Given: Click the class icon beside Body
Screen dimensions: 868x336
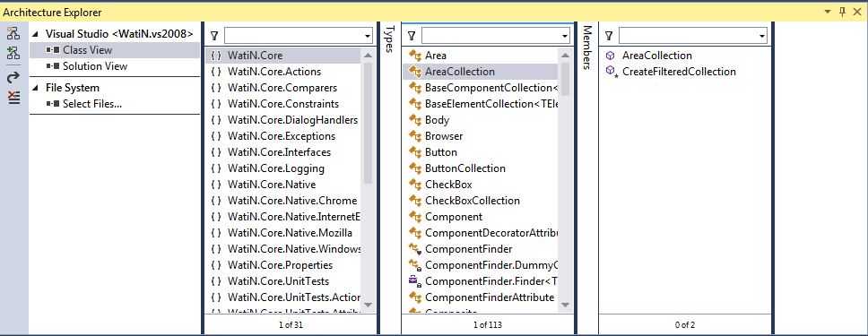Looking at the screenshot, I should pos(414,119).
